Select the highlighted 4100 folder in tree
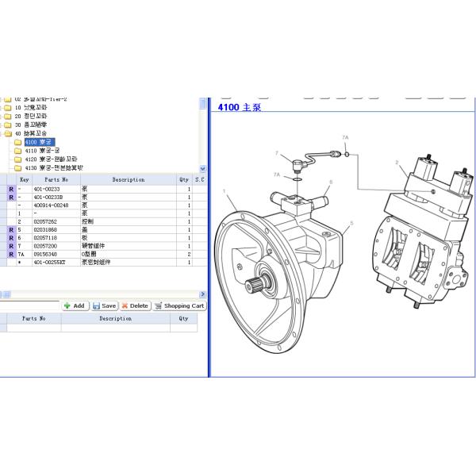Viewport: 476px width, 476px height. click(x=36, y=142)
